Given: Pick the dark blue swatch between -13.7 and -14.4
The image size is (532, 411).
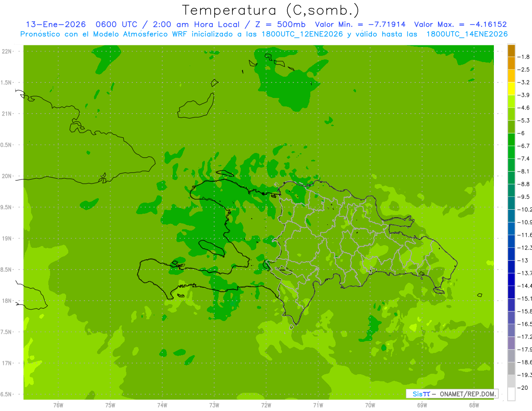Looking at the screenshot, I should [511, 279].
